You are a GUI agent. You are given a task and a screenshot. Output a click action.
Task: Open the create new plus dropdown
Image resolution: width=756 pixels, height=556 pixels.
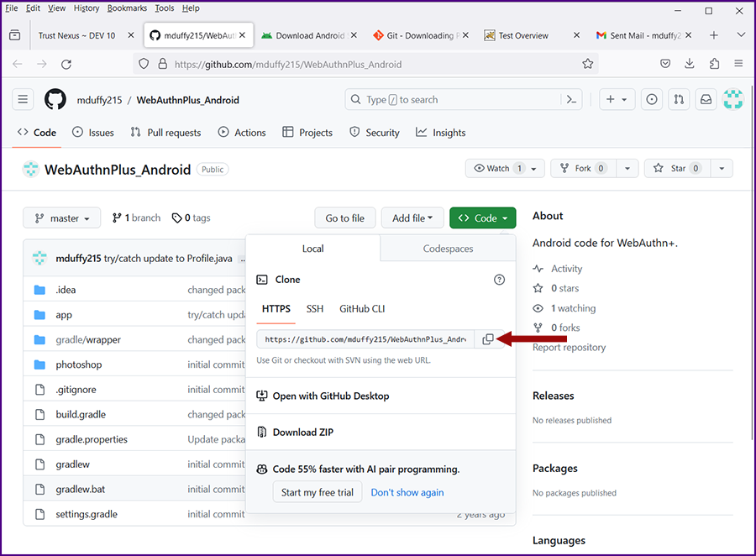point(617,99)
